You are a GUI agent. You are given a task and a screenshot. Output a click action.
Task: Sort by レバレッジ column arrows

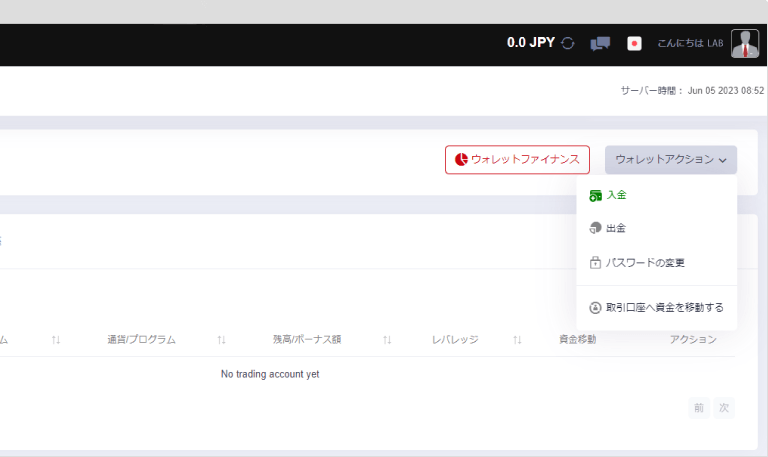tap(517, 339)
